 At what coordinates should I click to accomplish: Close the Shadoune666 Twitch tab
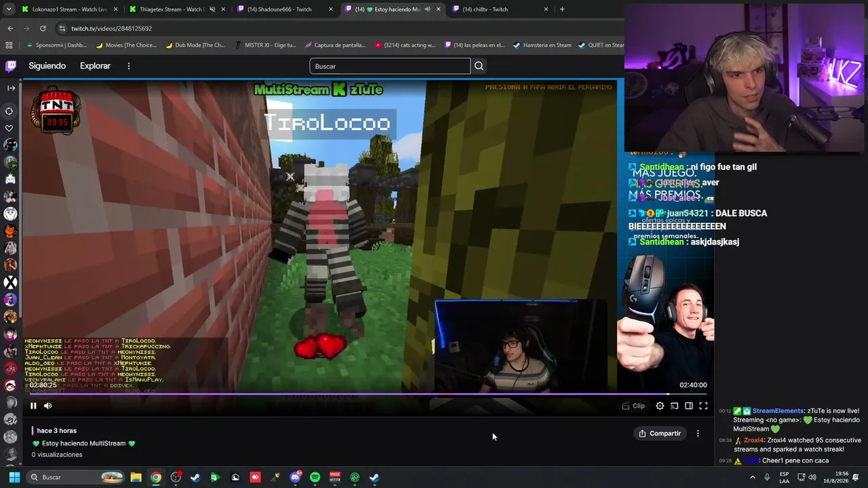331,9
